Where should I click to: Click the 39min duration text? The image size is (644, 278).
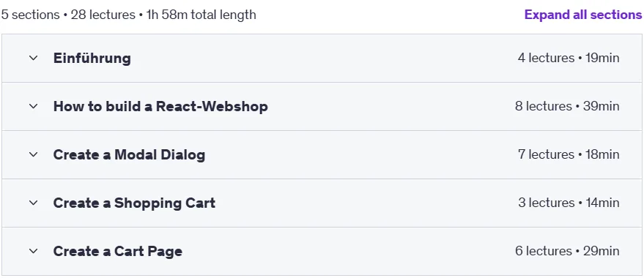click(602, 107)
